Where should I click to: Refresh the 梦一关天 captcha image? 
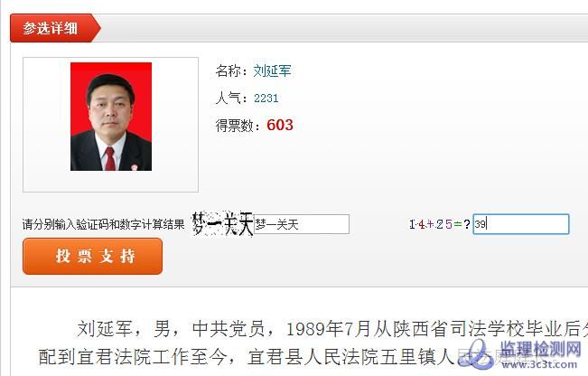(222, 223)
